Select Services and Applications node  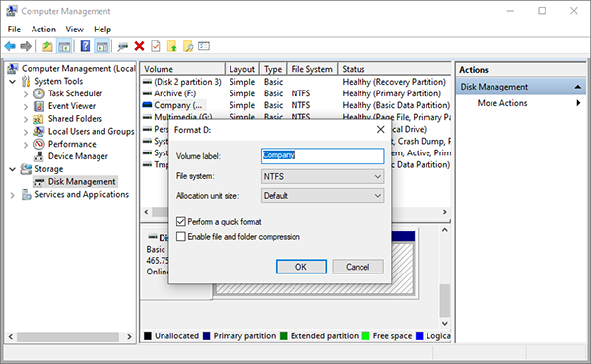click(82, 194)
